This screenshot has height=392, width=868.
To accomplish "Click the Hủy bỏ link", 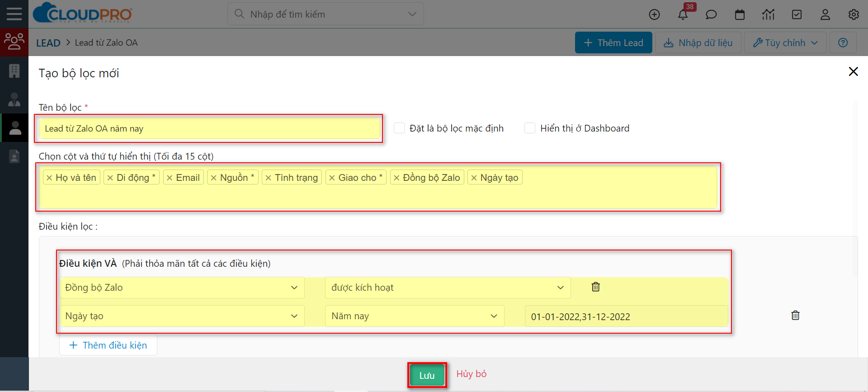I will click(x=471, y=374).
